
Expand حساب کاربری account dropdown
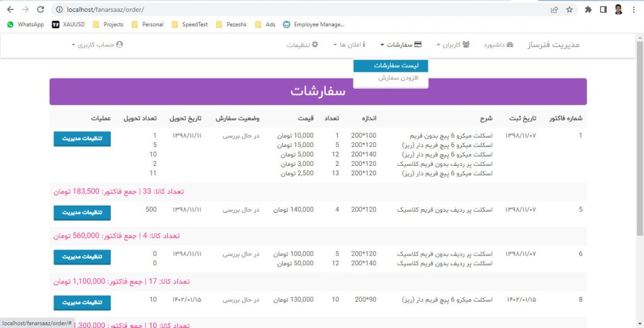pyautogui.click(x=97, y=45)
